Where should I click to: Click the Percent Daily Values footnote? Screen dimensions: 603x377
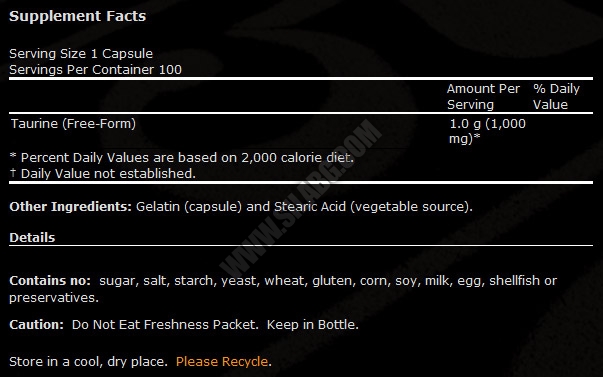(182, 157)
